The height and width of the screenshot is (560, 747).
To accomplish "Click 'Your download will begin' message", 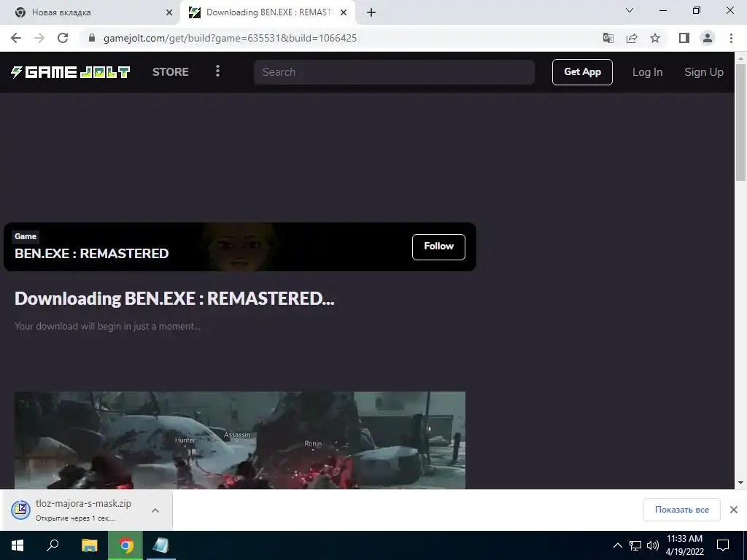I will coord(107,326).
